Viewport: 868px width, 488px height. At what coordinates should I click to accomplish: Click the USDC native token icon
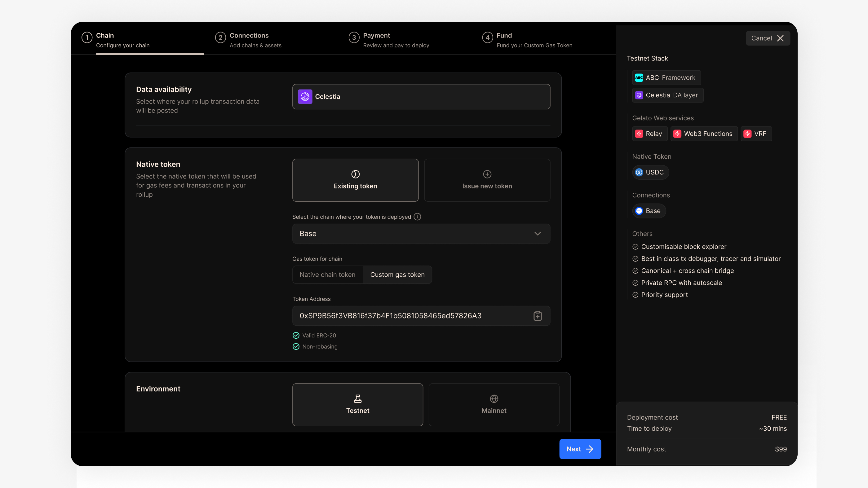(x=639, y=172)
